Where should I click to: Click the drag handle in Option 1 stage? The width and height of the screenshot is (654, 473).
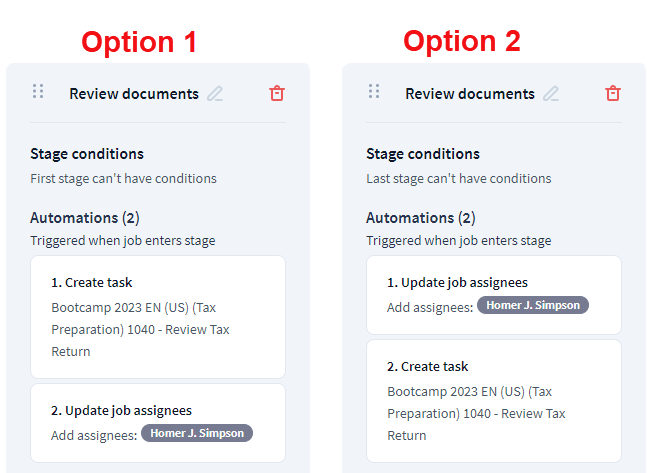[x=38, y=92]
